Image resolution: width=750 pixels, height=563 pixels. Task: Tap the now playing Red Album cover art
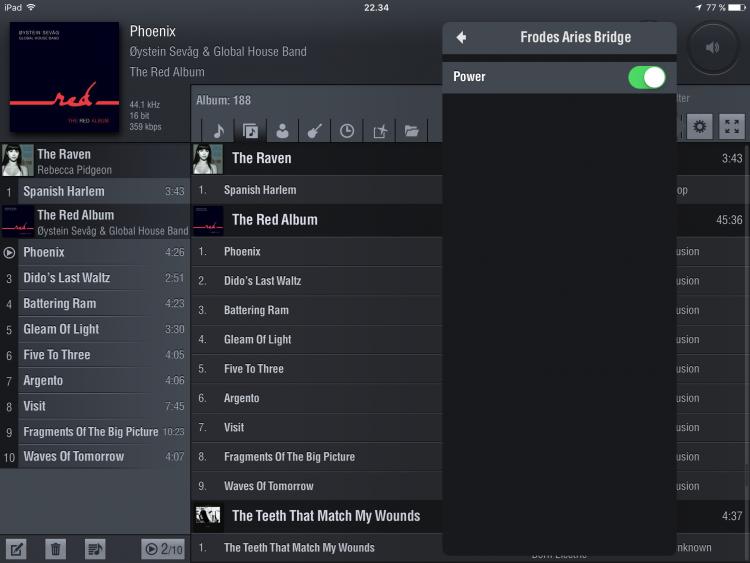(64, 77)
